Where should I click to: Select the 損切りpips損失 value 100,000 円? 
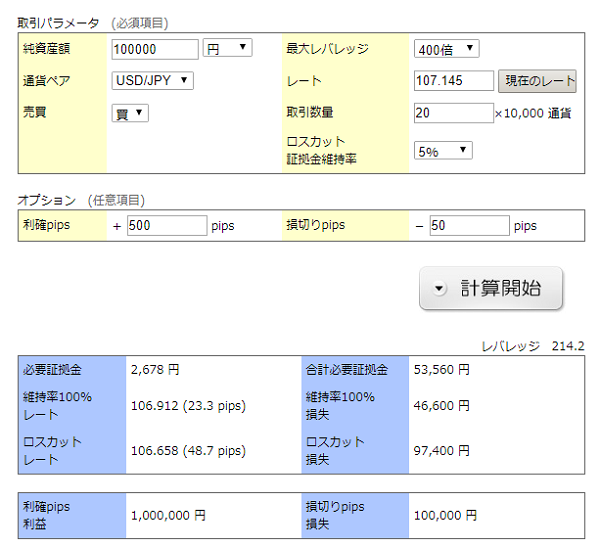[445, 516]
